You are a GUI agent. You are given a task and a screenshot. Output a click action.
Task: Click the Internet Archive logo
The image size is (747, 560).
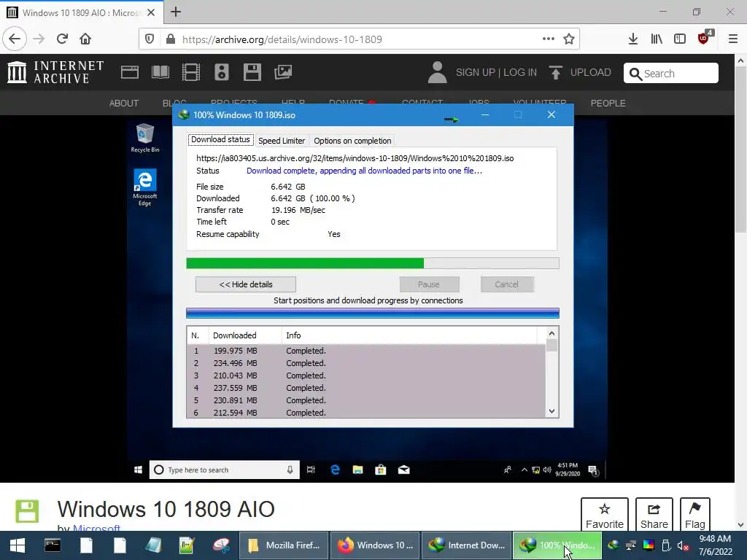tap(55, 72)
